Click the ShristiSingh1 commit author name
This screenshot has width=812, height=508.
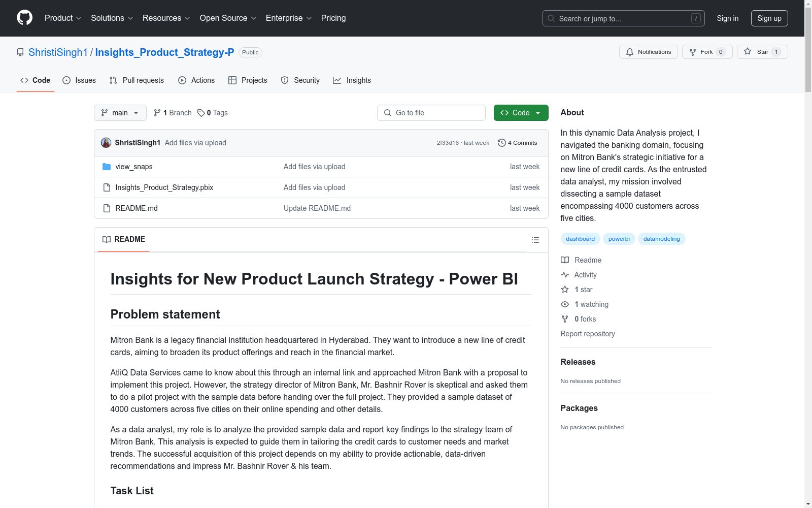pyautogui.click(x=138, y=143)
